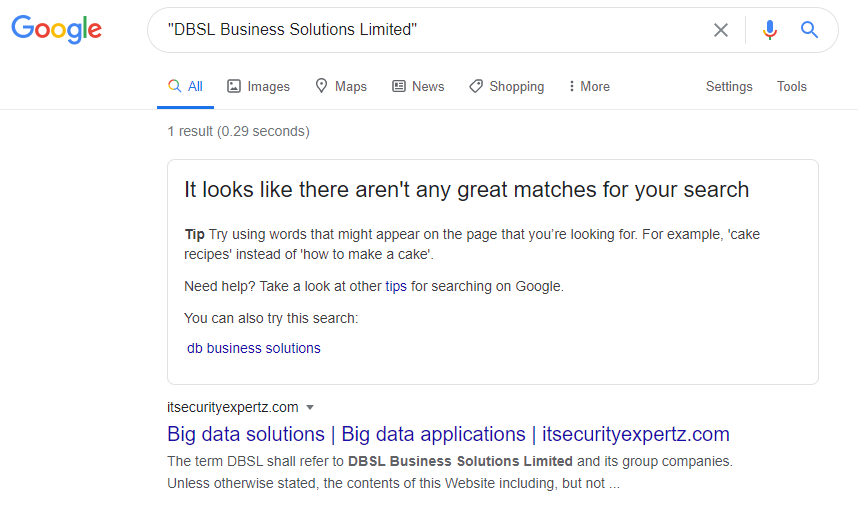Submit search with magnifying glass icon
The image size is (858, 522).
pyautogui.click(x=809, y=30)
